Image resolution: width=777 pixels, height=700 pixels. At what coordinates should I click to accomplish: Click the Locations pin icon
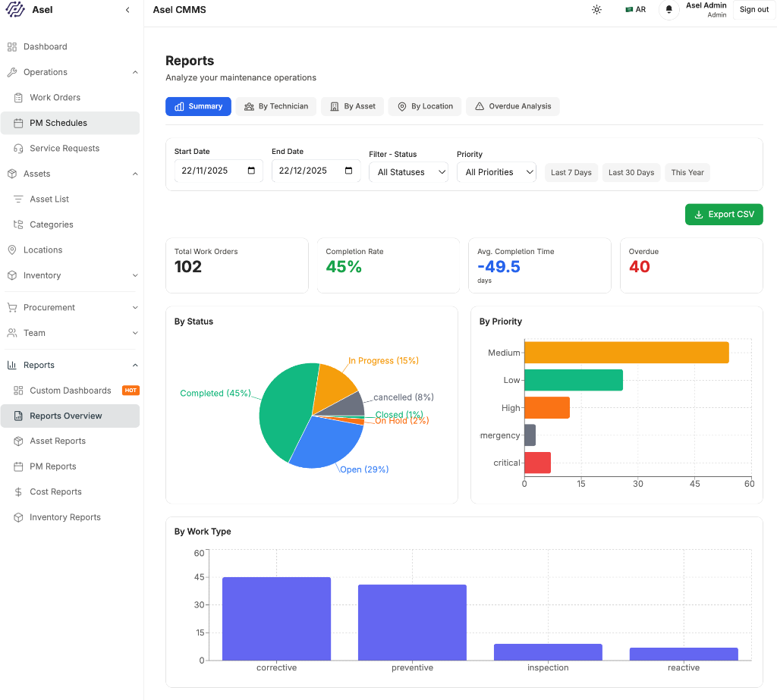click(12, 250)
